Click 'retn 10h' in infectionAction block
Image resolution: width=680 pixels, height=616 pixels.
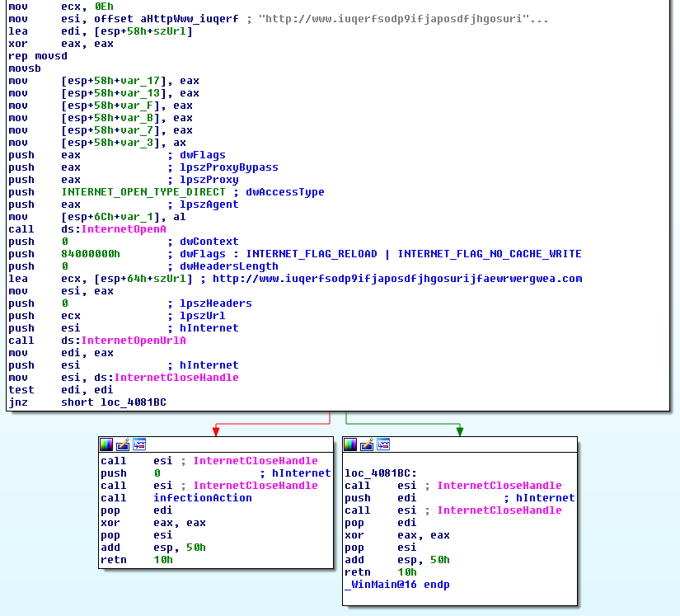point(137,560)
